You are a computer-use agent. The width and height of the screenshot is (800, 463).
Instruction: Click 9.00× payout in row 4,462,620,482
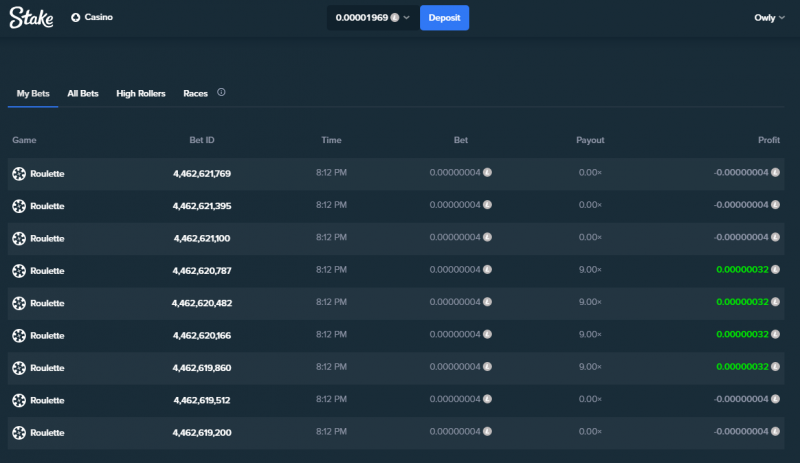[590, 302]
